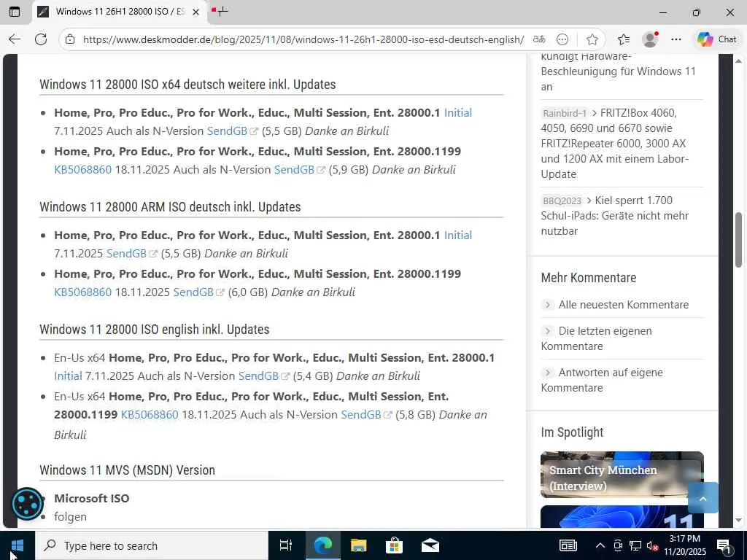Open Die letzten eigenen Kommentare link
Image resolution: width=747 pixels, height=560 pixels.
(x=596, y=338)
